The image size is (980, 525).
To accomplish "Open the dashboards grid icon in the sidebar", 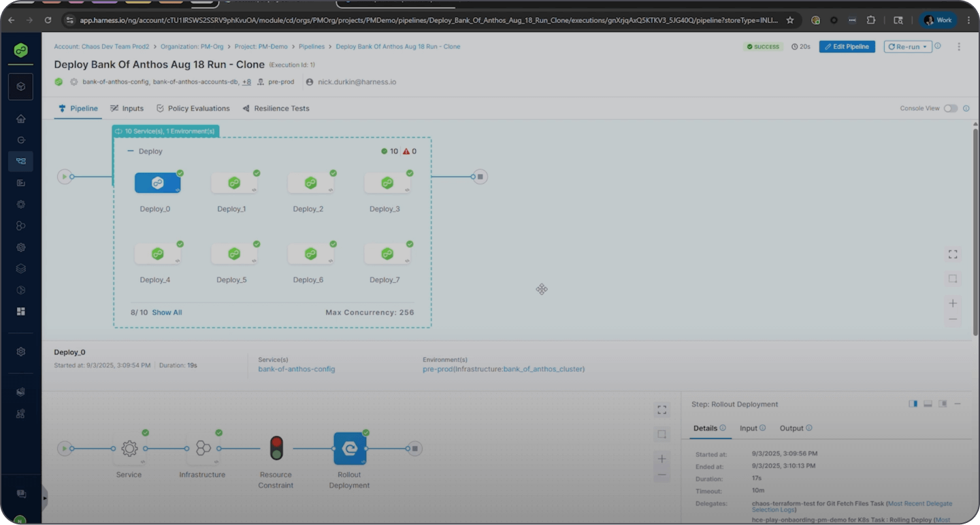I will (x=21, y=311).
